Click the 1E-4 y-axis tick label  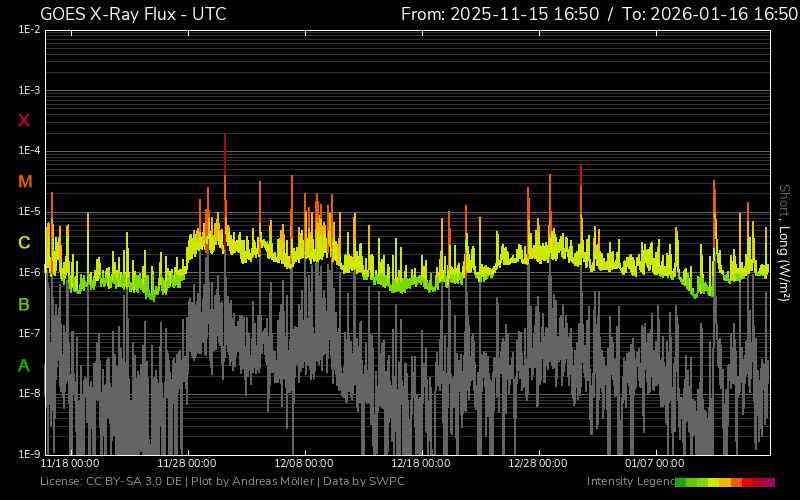[29, 151]
